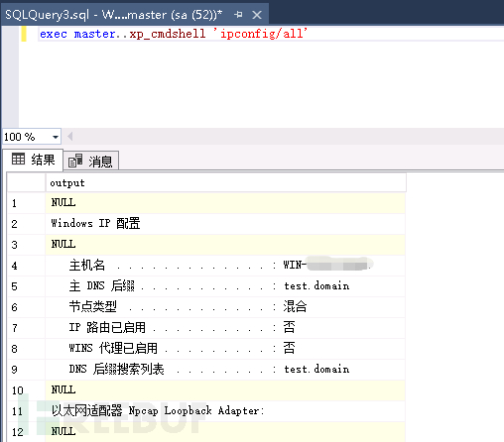Click the results grid icon on 结果 tab
The width and height of the screenshot is (504, 442).
point(18,159)
